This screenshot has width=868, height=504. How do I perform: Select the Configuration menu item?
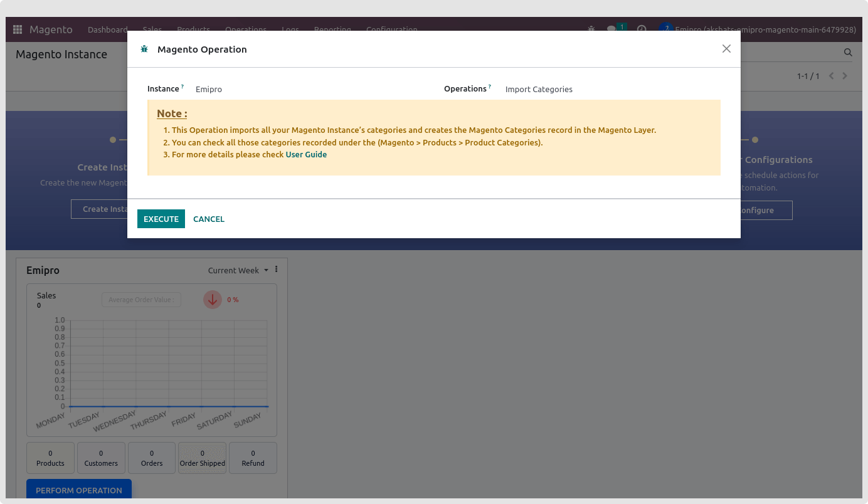pos(391,29)
